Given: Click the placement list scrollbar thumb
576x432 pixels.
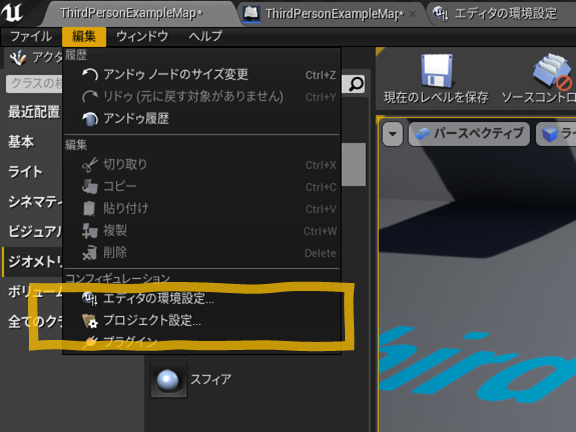Looking at the screenshot, I should tap(353, 165).
